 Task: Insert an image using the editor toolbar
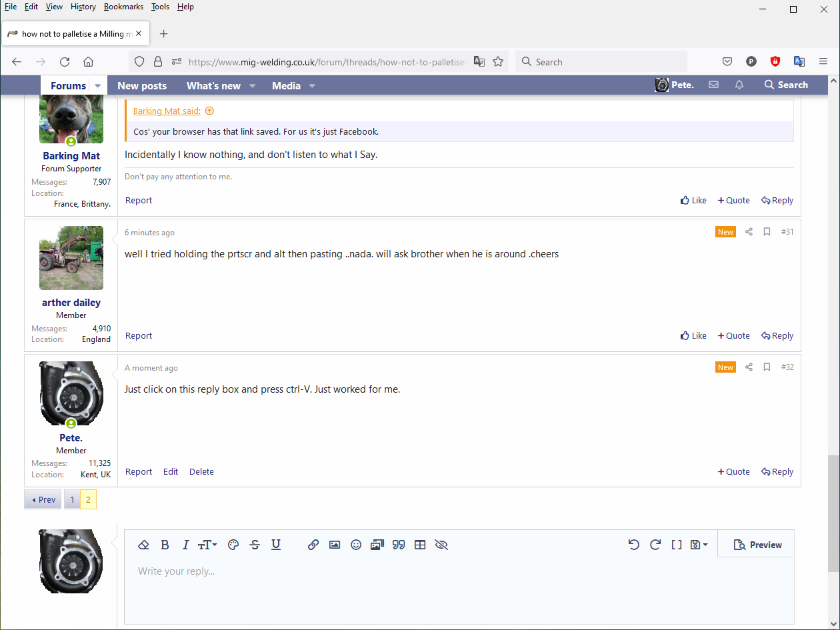click(335, 545)
